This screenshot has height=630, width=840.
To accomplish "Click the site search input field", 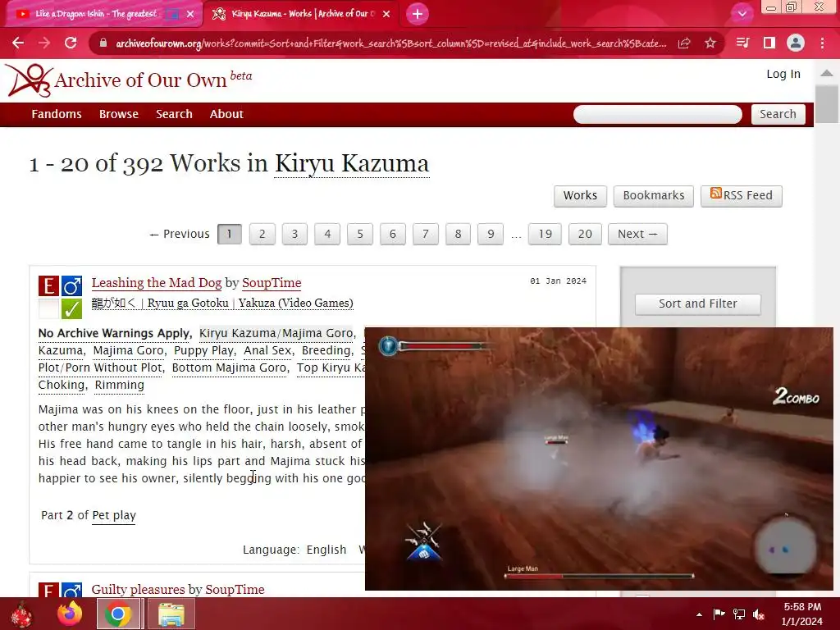I will pos(657,114).
